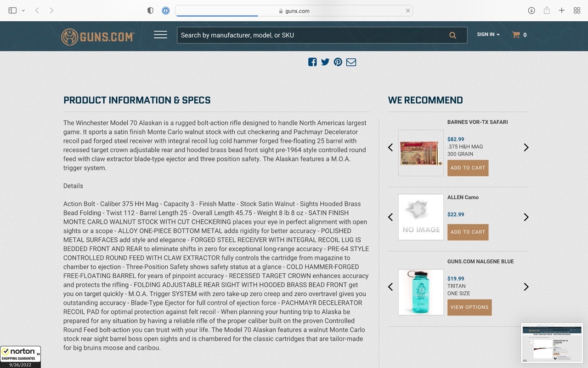Screen dimensions: 588x368
Task: Stop page loading in address bar
Action: (407, 11)
